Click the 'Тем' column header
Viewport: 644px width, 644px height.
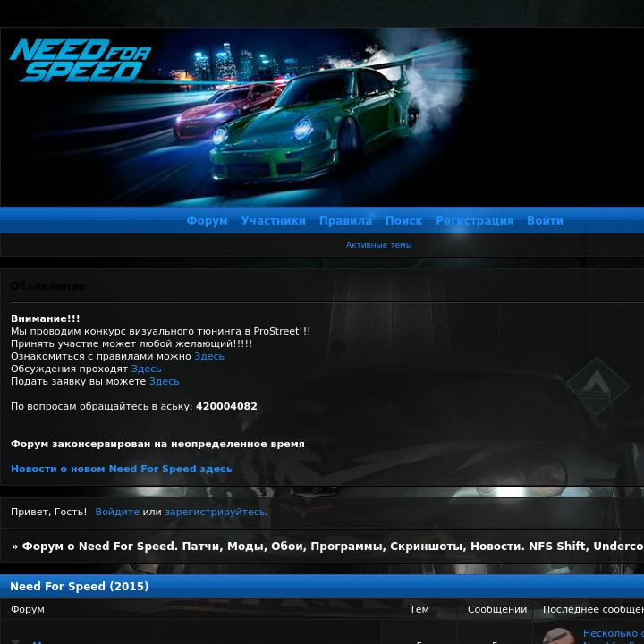(419, 609)
